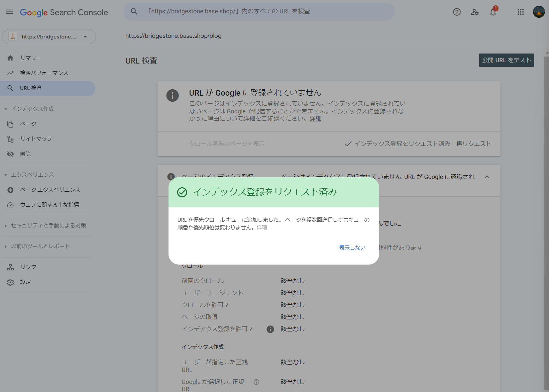Click help icon beside Google が選択した正規 URL
The height and width of the screenshot is (392, 549).
pyautogui.click(x=256, y=382)
